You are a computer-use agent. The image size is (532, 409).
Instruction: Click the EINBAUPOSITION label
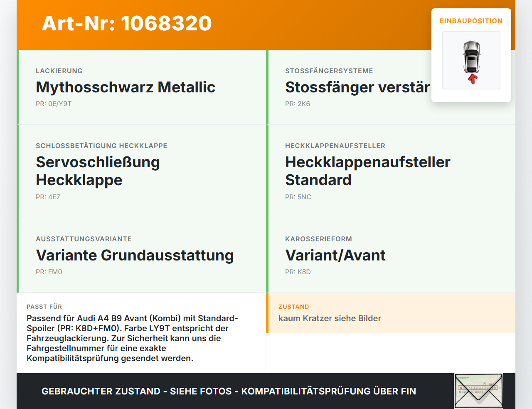[x=471, y=21]
